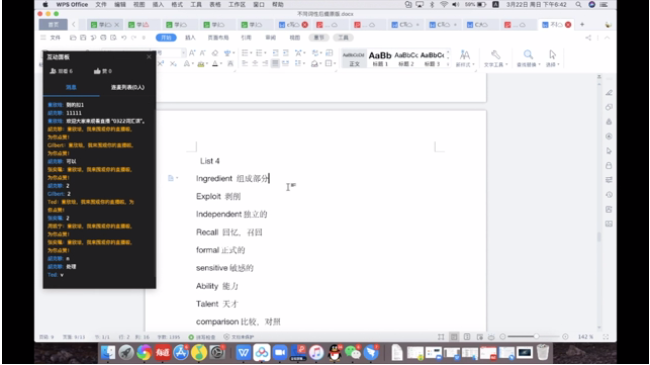This screenshot has height=365, width=650.
Task: Switch to the 消息 tab in chat panel
Action: click(x=71, y=88)
